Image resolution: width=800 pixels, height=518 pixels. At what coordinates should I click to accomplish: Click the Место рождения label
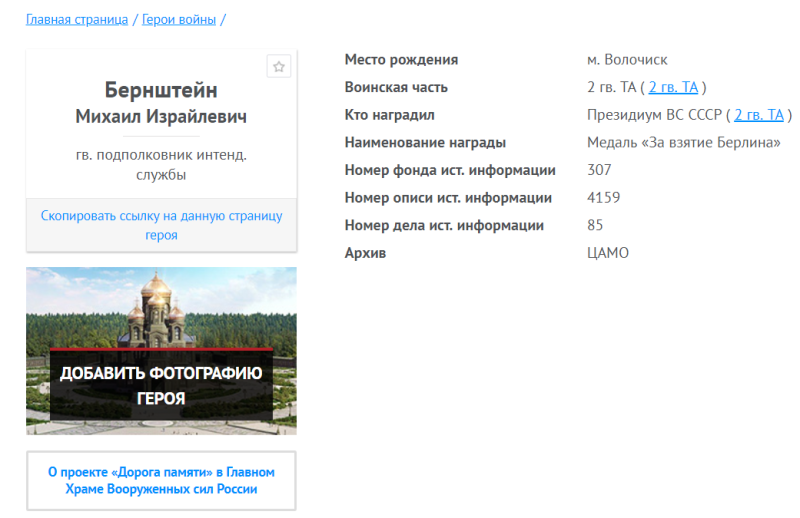(401, 60)
